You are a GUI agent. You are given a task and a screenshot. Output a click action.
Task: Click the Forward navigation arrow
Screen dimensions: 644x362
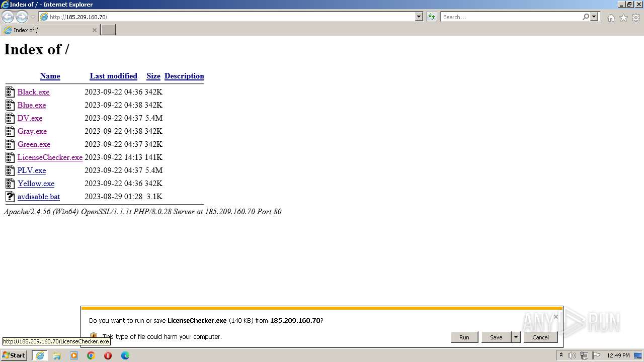(x=22, y=17)
